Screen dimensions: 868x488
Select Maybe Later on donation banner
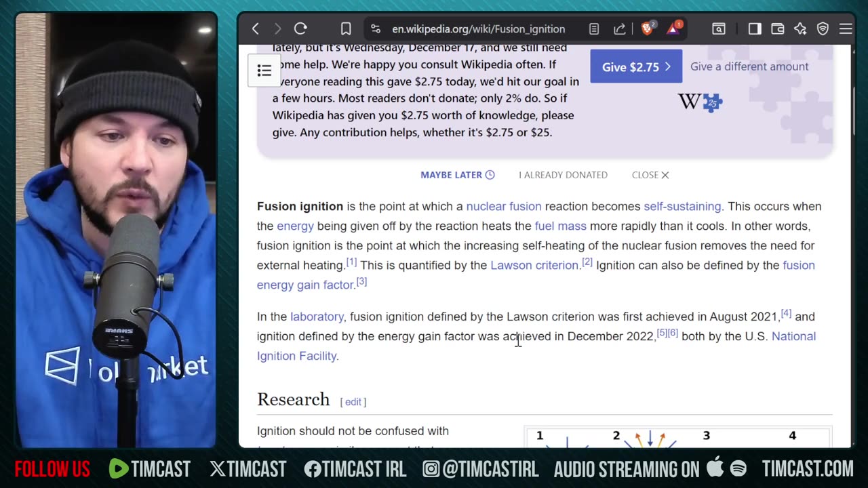point(458,175)
